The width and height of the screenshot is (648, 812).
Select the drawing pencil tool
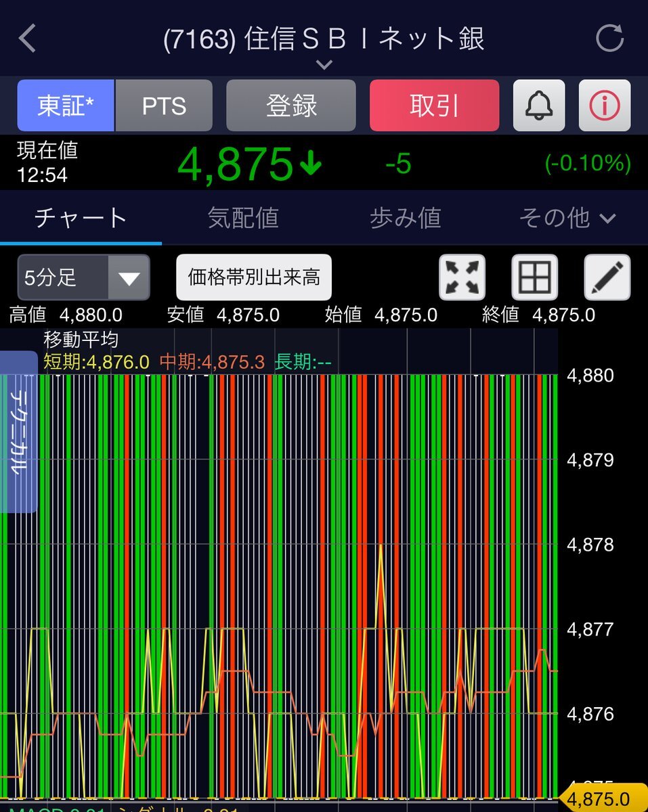[606, 277]
